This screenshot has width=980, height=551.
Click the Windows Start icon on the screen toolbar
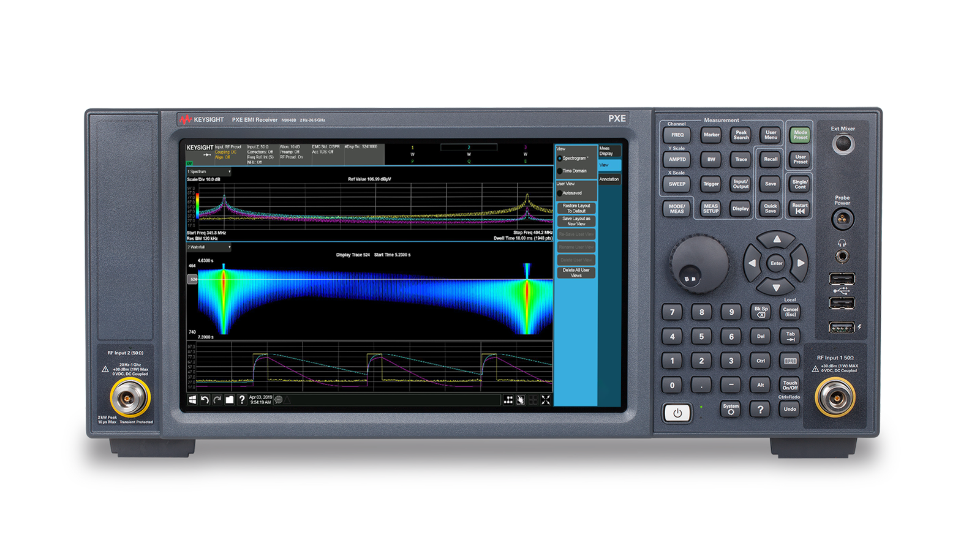pos(192,399)
